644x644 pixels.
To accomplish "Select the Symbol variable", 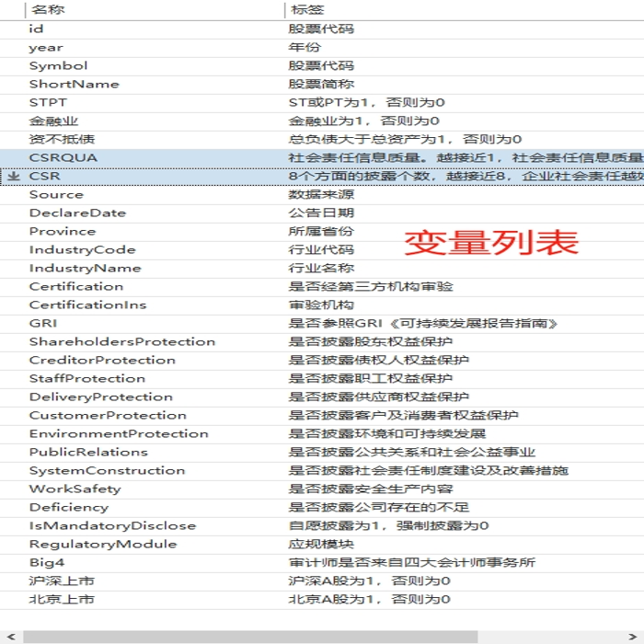I will pos(58,65).
